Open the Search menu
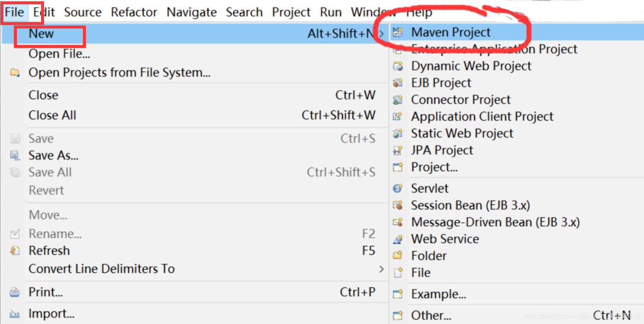The height and width of the screenshot is (324, 644). 244,12
